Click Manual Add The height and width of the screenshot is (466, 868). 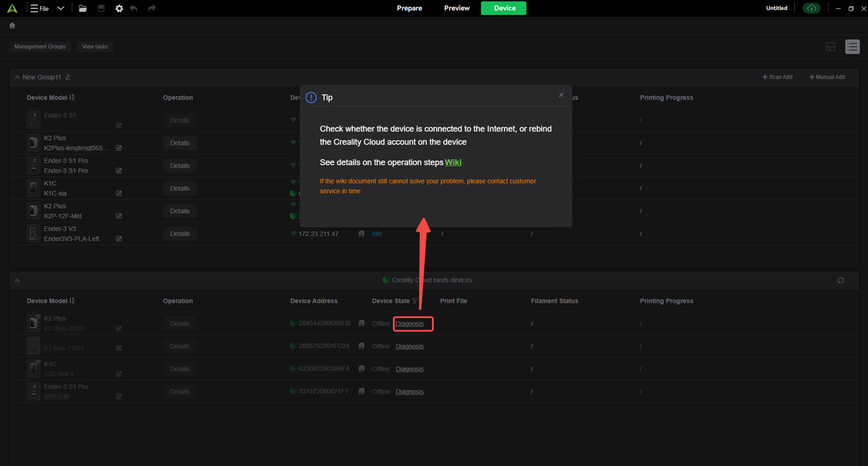pos(827,77)
